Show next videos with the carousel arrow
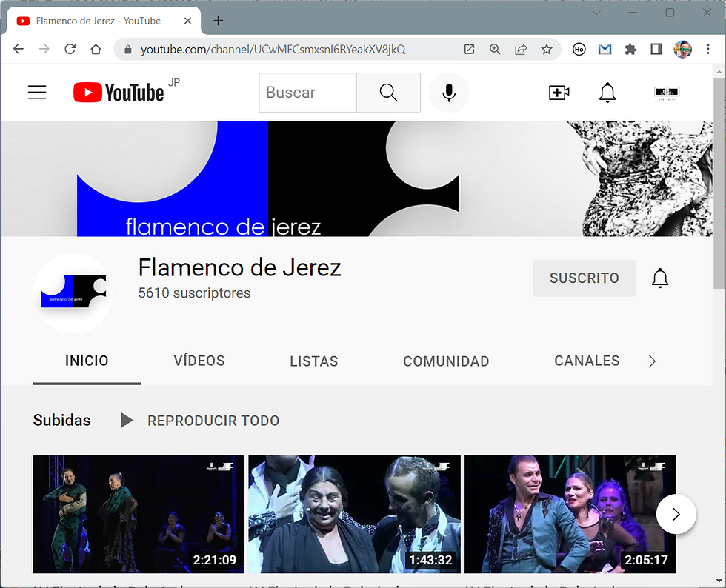 pyautogui.click(x=676, y=514)
